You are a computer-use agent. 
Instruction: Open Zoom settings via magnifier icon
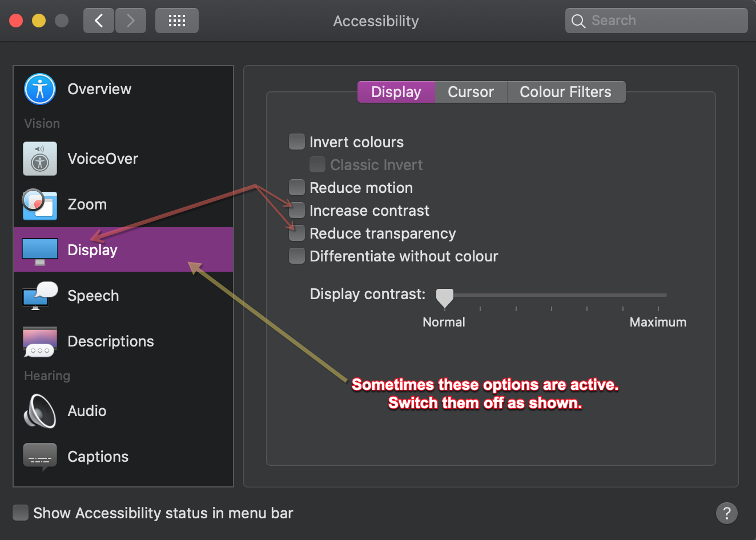pos(40,204)
